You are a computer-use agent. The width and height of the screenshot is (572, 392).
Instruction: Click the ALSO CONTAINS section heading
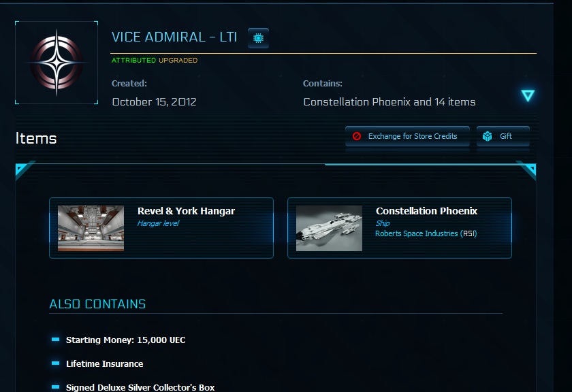(x=97, y=304)
